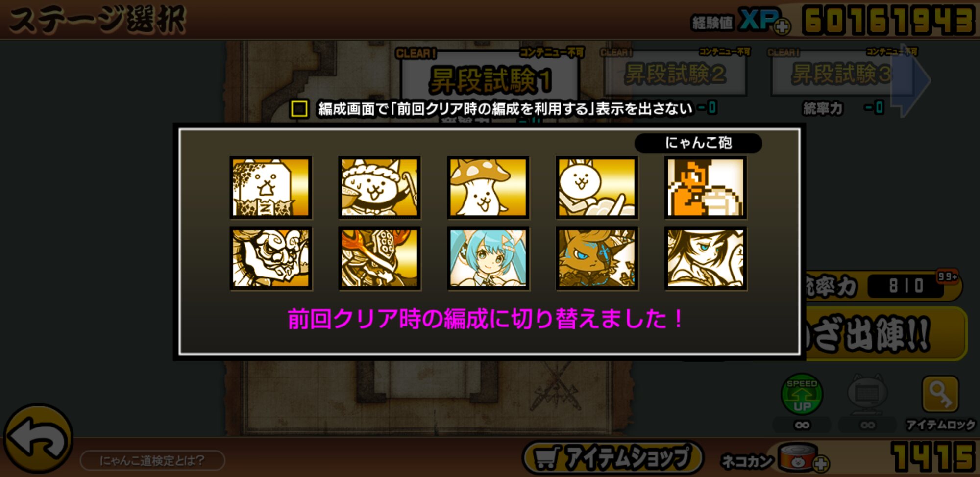Select the orange pixel Cat Cannon icon

[706, 187]
